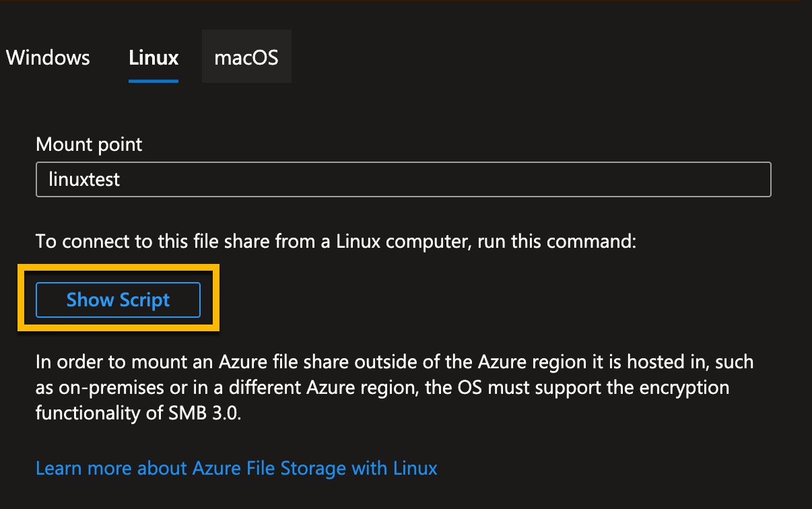The width and height of the screenshot is (812, 509).
Task: Click the Mount point field label
Action: click(88, 144)
